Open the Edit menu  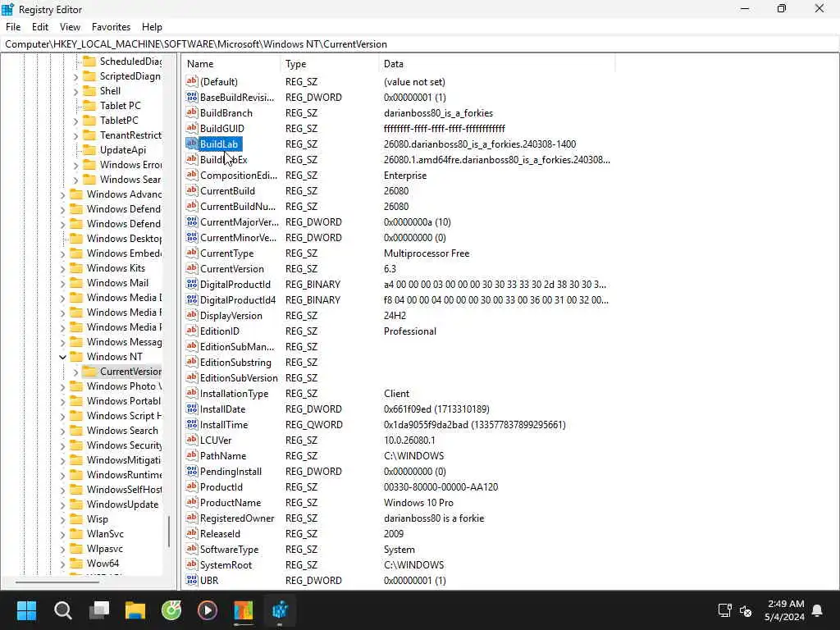pyautogui.click(x=40, y=27)
